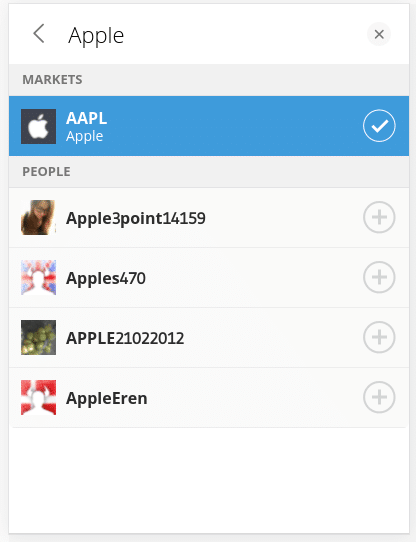The height and width of the screenshot is (542, 416).
Task: Select the AAPL ticker text
Action: [86, 118]
